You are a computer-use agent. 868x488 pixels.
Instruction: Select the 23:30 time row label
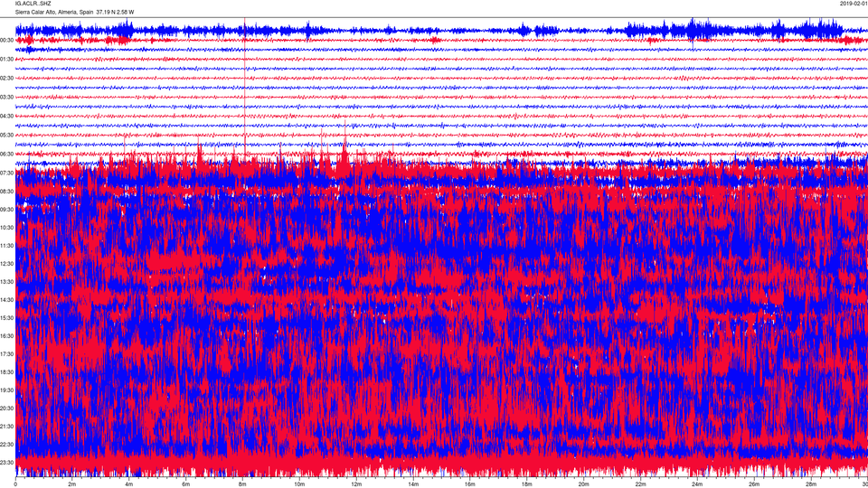(6, 463)
